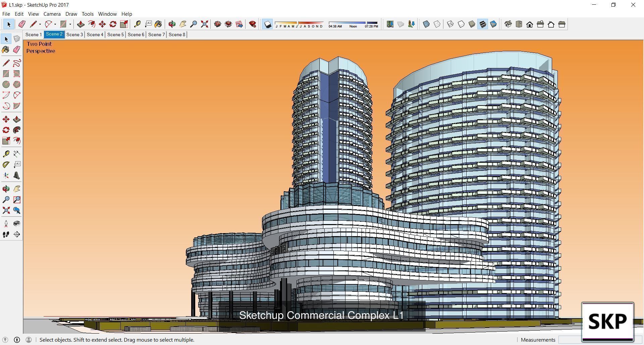Switch to the Scene 3 tab
The height and width of the screenshot is (345, 644).
(x=74, y=34)
